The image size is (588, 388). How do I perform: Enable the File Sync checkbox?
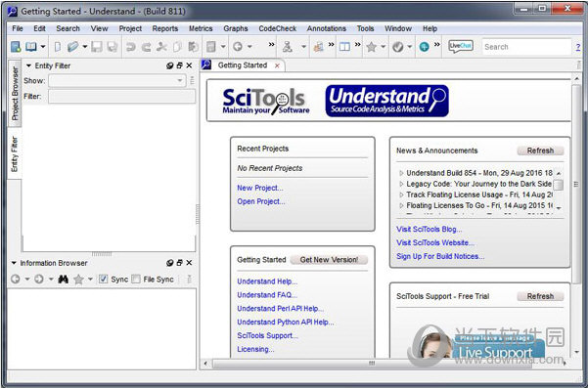[x=136, y=280]
